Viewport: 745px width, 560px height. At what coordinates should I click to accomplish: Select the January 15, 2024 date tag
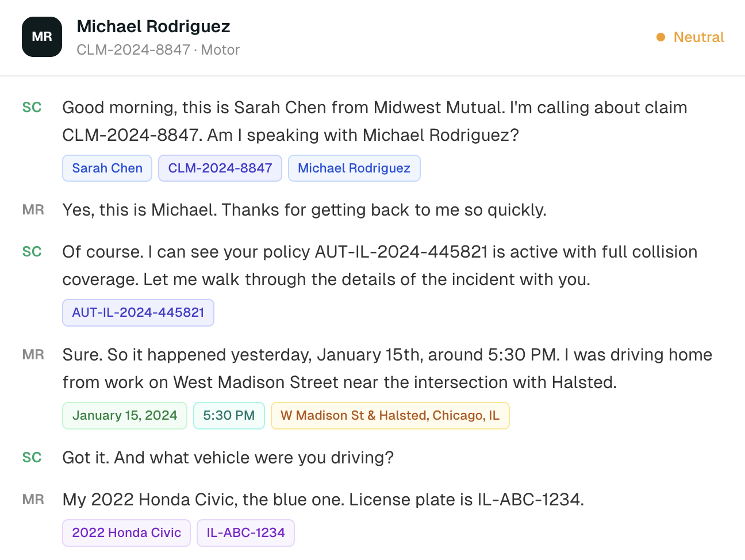[x=125, y=416]
